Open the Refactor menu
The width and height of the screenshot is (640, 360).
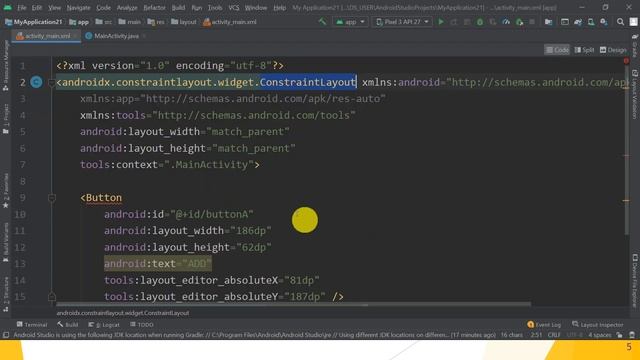point(154,8)
